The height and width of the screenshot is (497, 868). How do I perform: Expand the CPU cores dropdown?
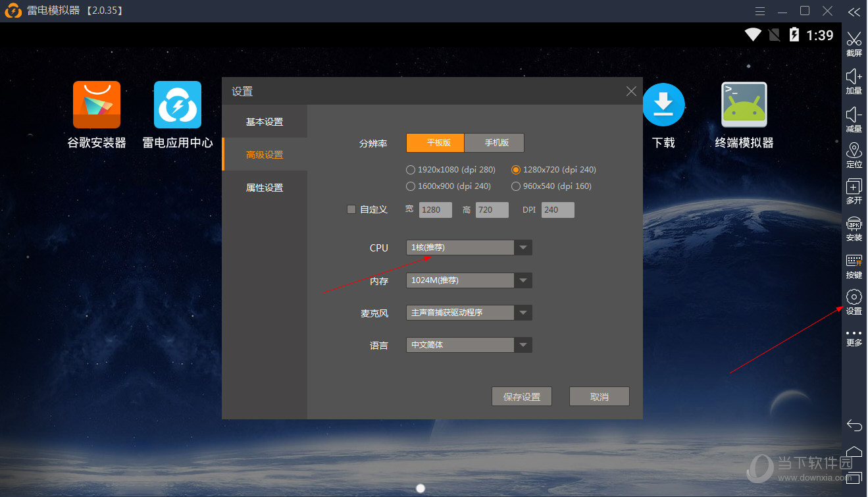(x=523, y=248)
